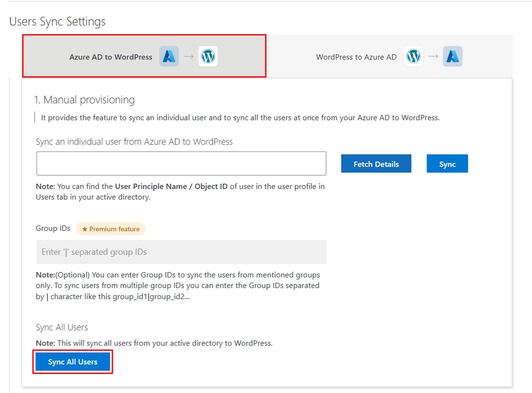
Task: Click the Sync button for the individual user
Action: (x=447, y=164)
